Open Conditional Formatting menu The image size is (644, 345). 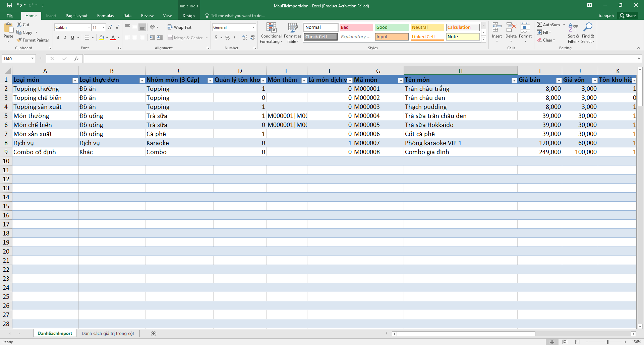271,33
